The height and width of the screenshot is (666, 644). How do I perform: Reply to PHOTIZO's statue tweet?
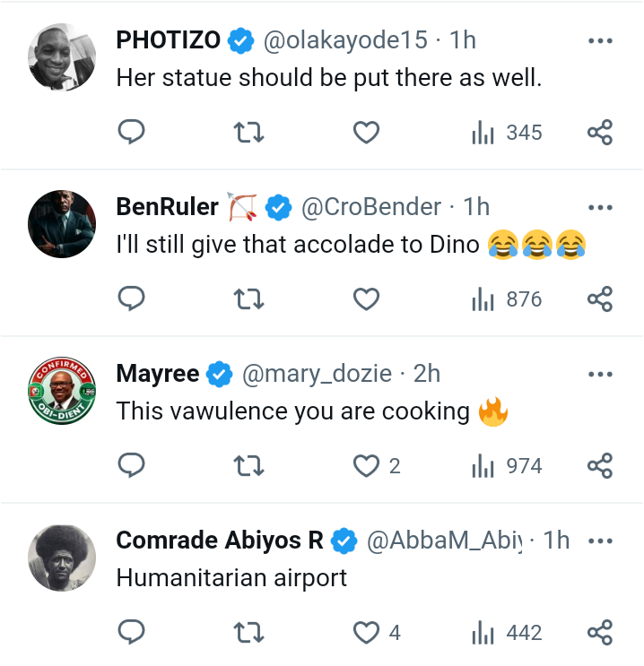coord(132,133)
